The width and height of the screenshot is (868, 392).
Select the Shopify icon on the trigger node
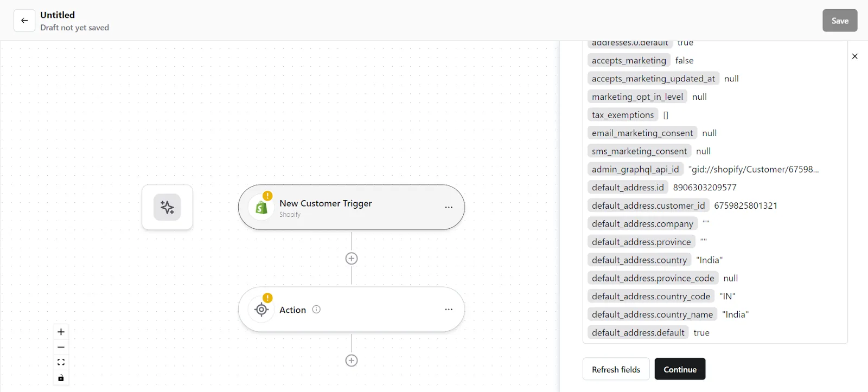[x=261, y=208]
